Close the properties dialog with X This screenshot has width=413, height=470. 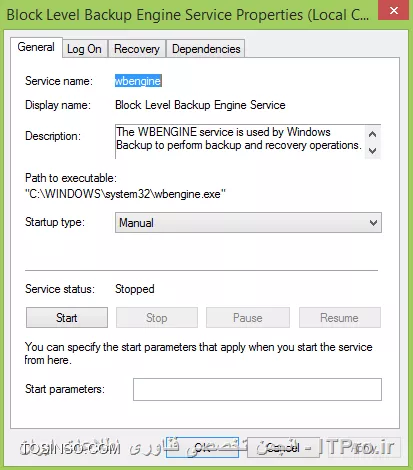(x=393, y=10)
